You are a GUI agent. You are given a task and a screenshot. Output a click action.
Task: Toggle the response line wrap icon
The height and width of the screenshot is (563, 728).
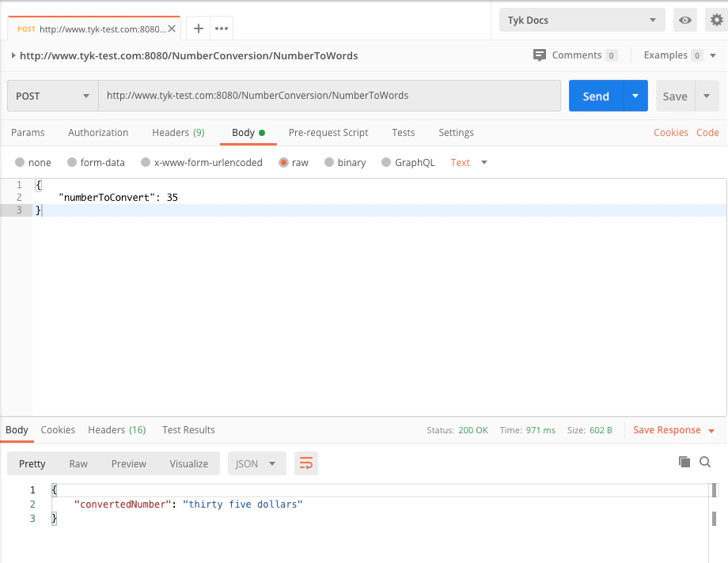(x=306, y=463)
